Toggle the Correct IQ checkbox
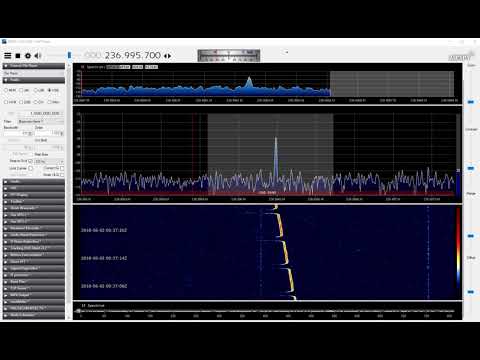 click(x=62, y=168)
